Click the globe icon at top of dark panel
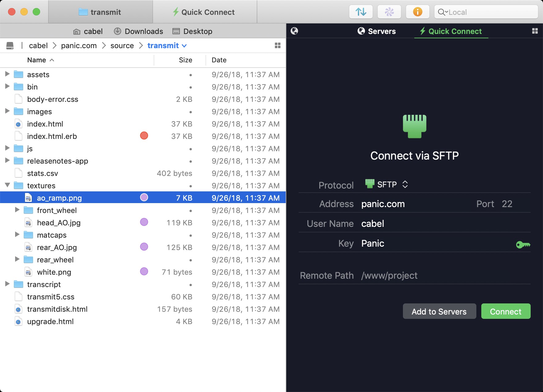This screenshot has height=392, width=543. coord(294,31)
